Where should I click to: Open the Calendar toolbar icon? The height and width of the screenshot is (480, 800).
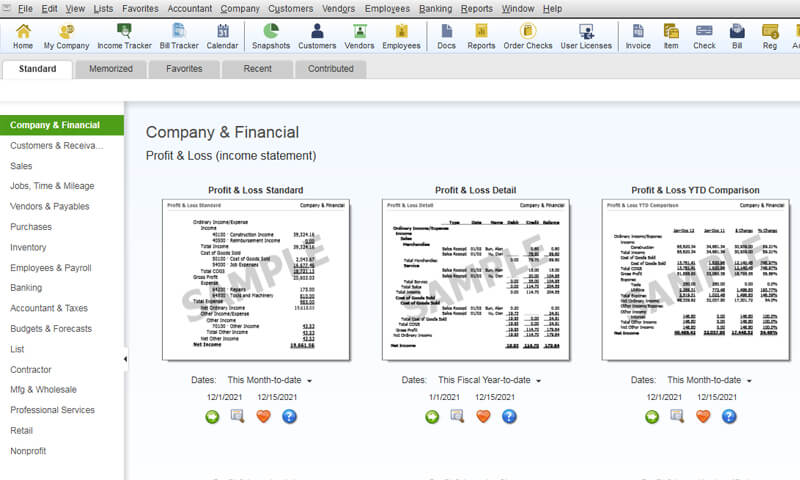(x=222, y=36)
